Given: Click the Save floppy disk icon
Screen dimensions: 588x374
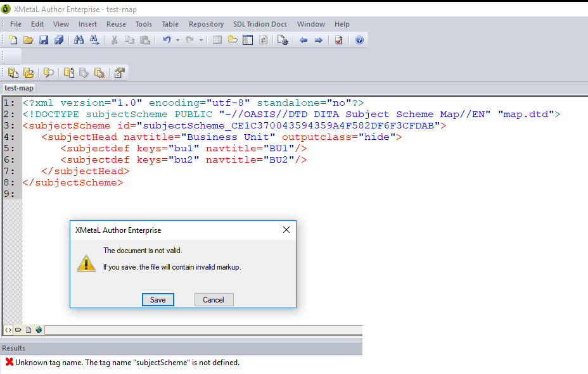Looking at the screenshot, I should click(44, 40).
